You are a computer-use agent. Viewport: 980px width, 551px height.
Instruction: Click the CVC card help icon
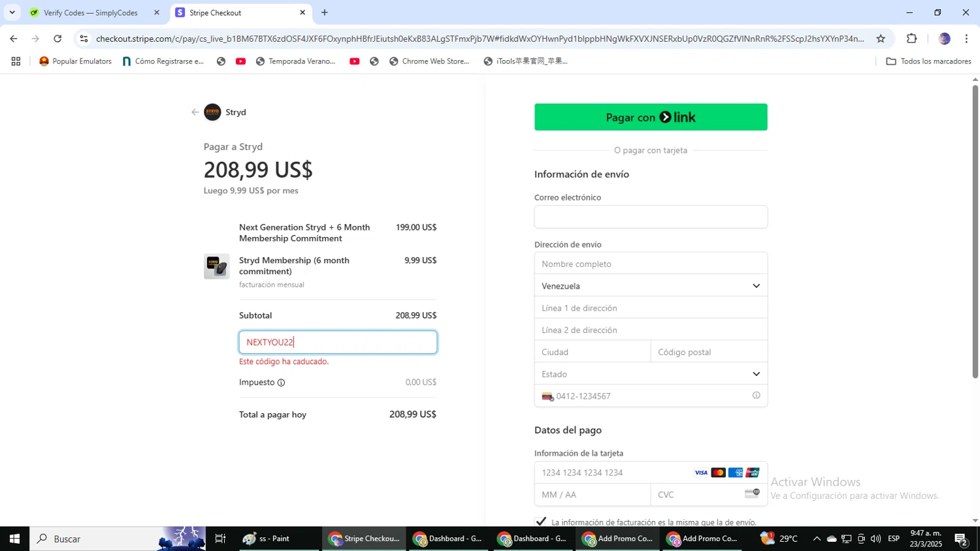tap(752, 494)
